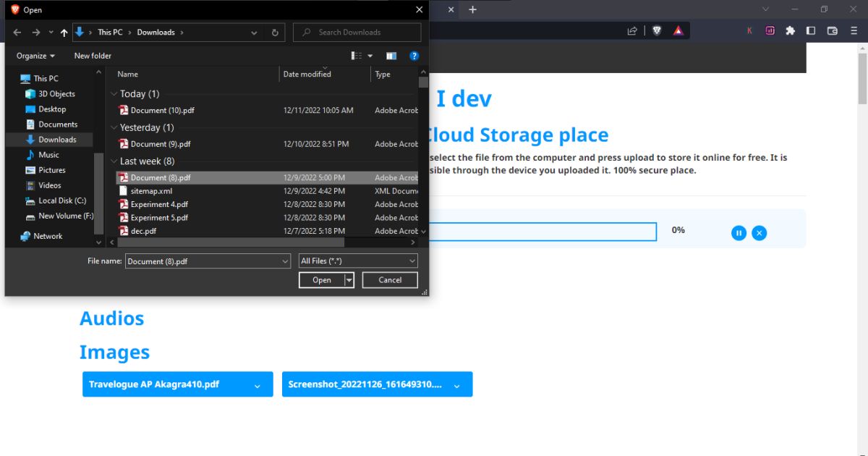Viewport: 868px width, 456px height.
Task: Open Music folder in sidebar
Action: pyautogui.click(x=48, y=155)
